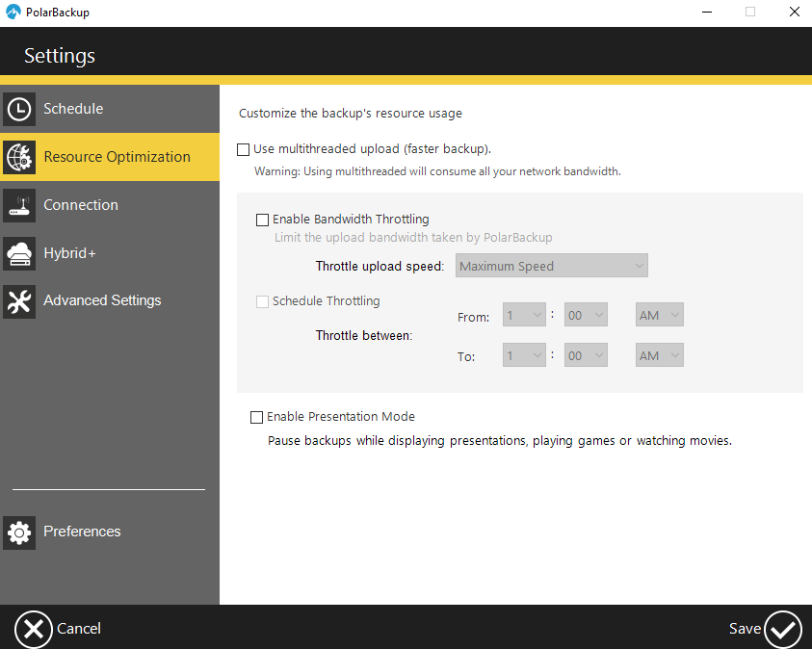The width and height of the screenshot is (812, 649).
Task: Open the To AM/PM dropdown
Action: click(x=659, y=355)
